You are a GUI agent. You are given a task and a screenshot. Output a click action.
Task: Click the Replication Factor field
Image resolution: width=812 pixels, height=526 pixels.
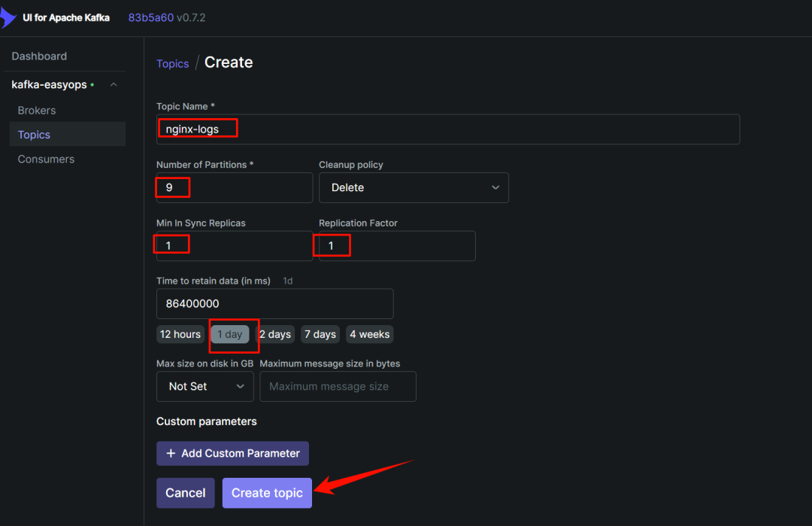click(x=397, y=245)
